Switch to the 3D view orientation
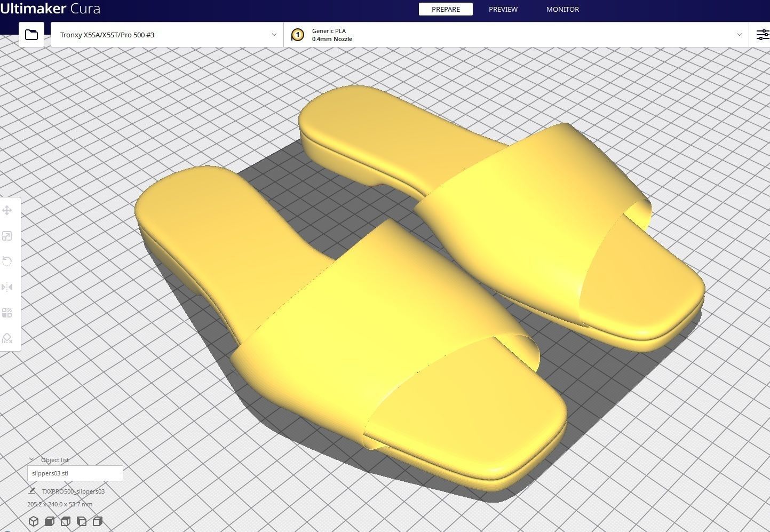 tap(34, 521)
